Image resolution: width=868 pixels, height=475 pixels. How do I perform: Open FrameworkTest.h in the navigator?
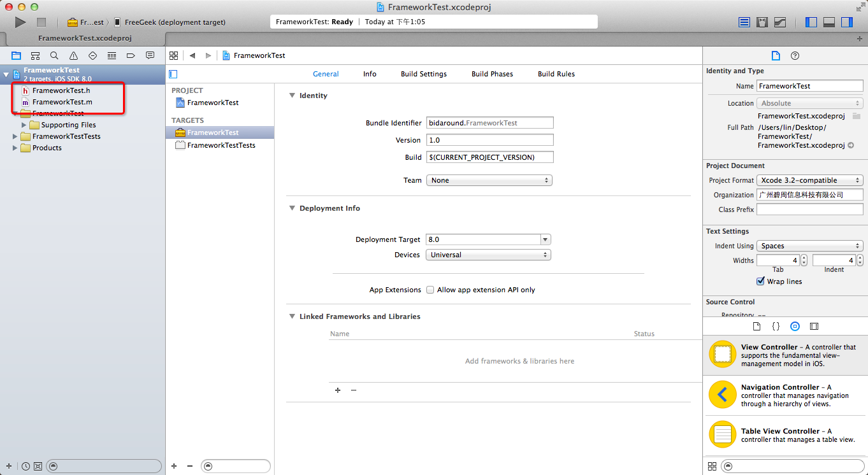coord(61,90)
